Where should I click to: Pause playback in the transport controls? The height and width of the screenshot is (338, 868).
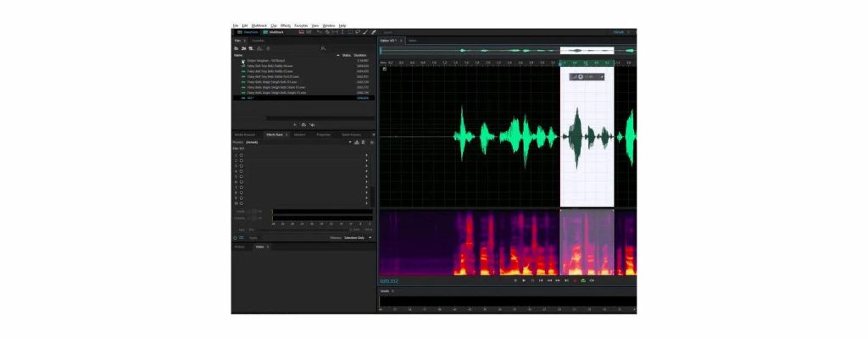[532, 280]
